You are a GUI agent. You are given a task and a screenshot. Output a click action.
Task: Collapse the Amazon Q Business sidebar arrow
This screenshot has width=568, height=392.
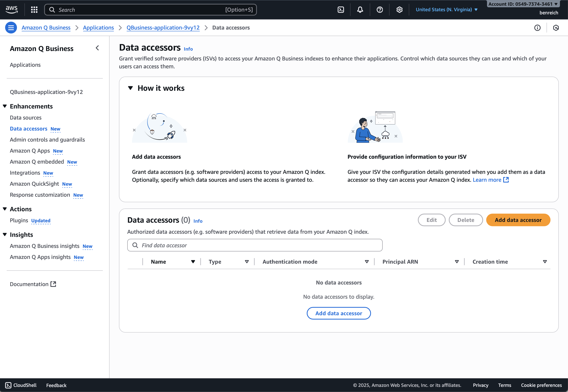point(97,48)
